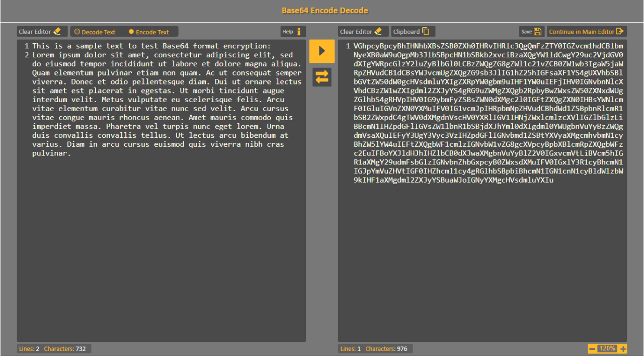Increase zoom with the plus button
Viewport: 644px width, 357px height.
(x=623, y=348)
